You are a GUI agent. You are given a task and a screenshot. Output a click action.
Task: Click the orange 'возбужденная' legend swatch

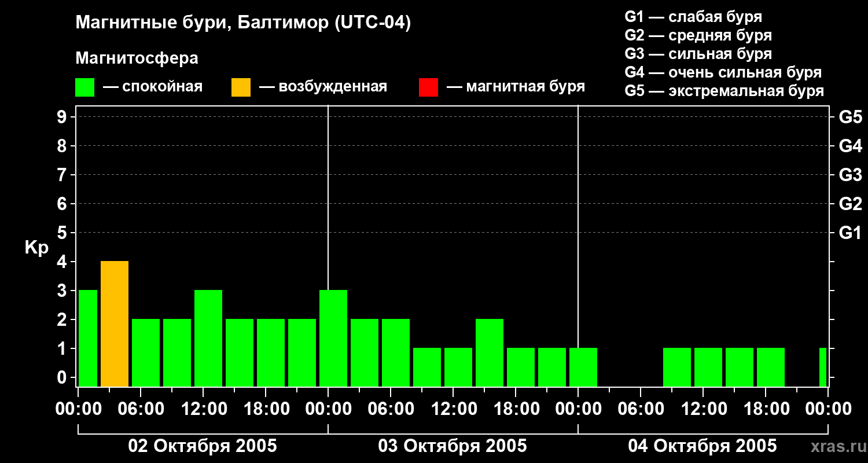click(241, 87)
